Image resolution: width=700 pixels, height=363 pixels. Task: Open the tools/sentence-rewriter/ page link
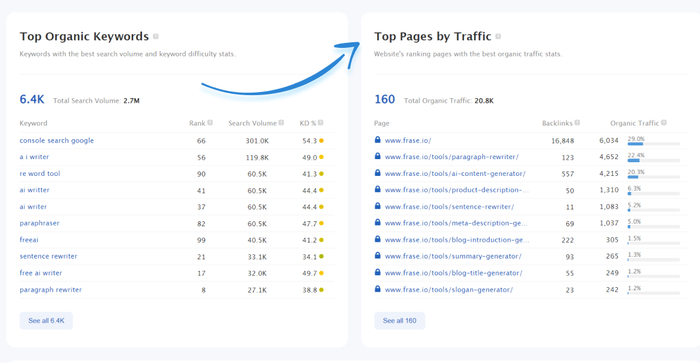pos(450,206)
